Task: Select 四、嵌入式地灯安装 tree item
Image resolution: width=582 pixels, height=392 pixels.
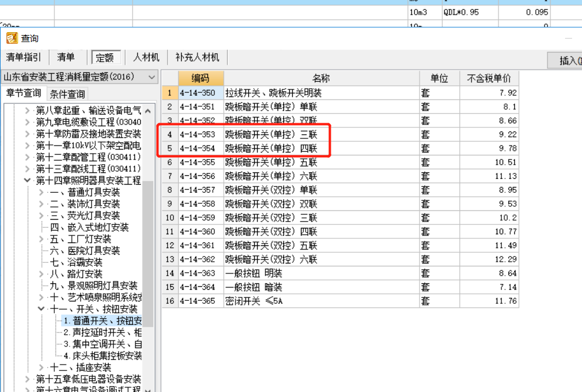Action: (x=89, y=227)
